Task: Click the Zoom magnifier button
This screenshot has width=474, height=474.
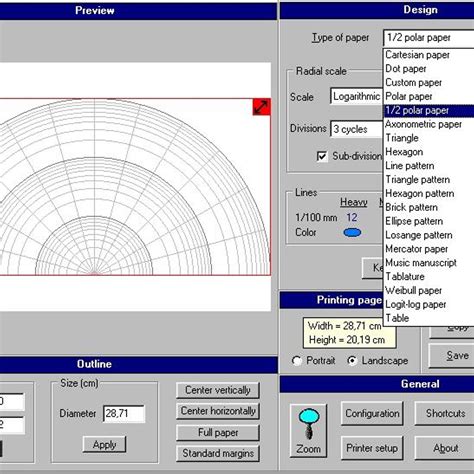Action: point(308,431)
